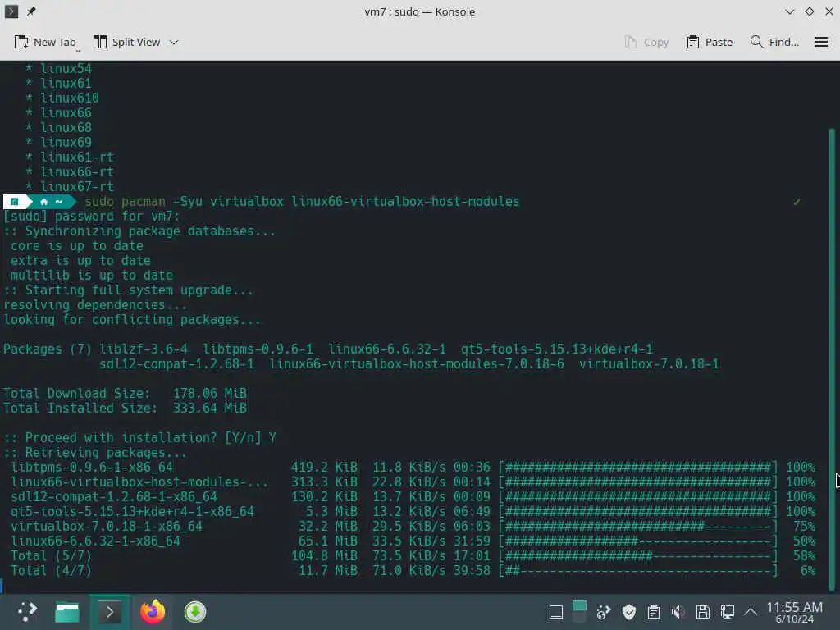Open the security shield tray icon
The image size is (840, 630).
[x=628, y=612]
